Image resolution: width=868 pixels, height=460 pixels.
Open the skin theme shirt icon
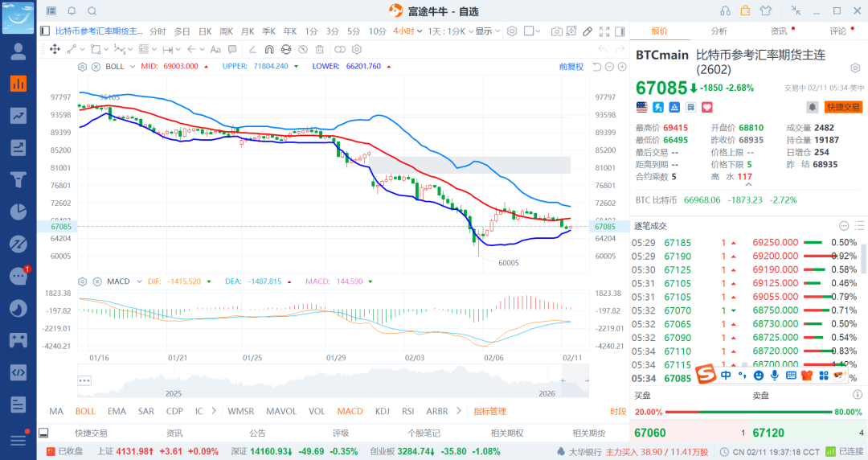point(764,10)
